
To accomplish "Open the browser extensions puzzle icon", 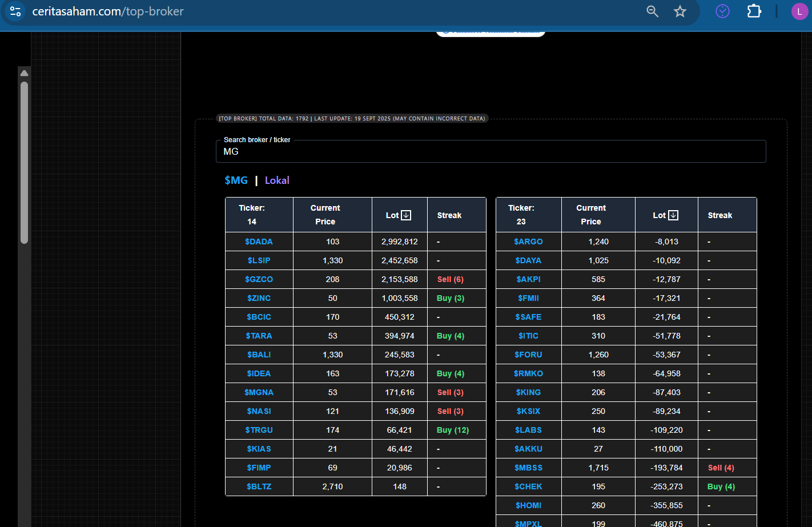I will coord(754,11).
